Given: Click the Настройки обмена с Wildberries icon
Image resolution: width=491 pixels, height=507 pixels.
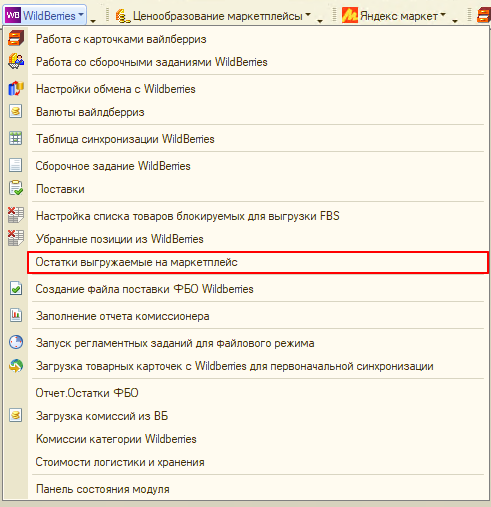Looking at the screenshot, I should pyautogui.click(x=16, y=89).
